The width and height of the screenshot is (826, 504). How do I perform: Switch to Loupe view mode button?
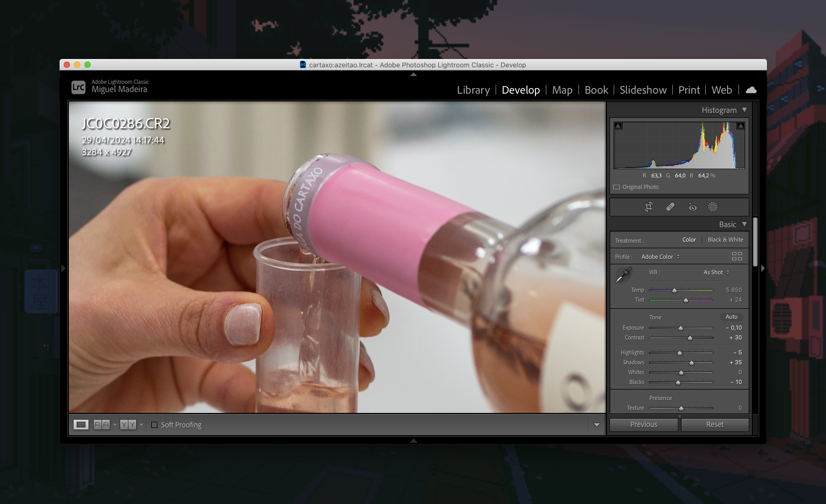click(x=81, y=425)
